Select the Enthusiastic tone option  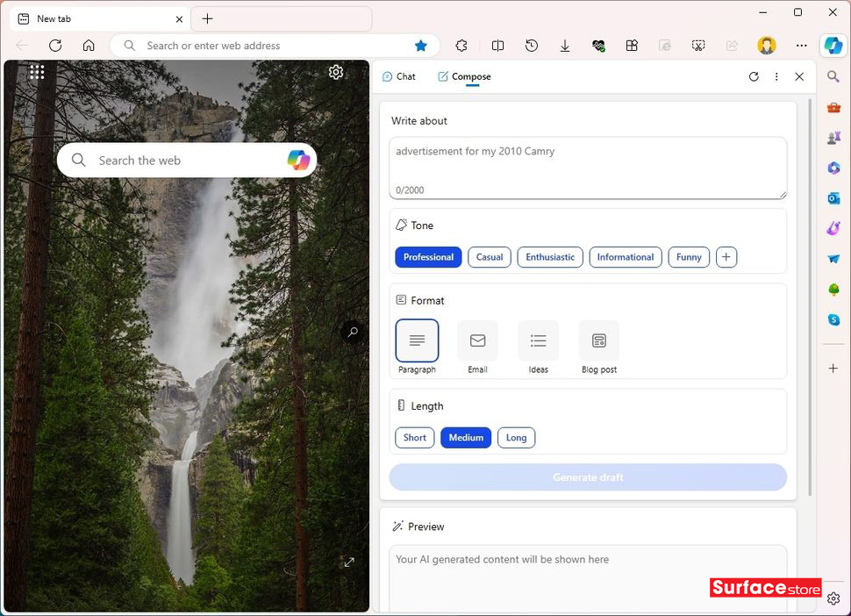pos(550,257)
